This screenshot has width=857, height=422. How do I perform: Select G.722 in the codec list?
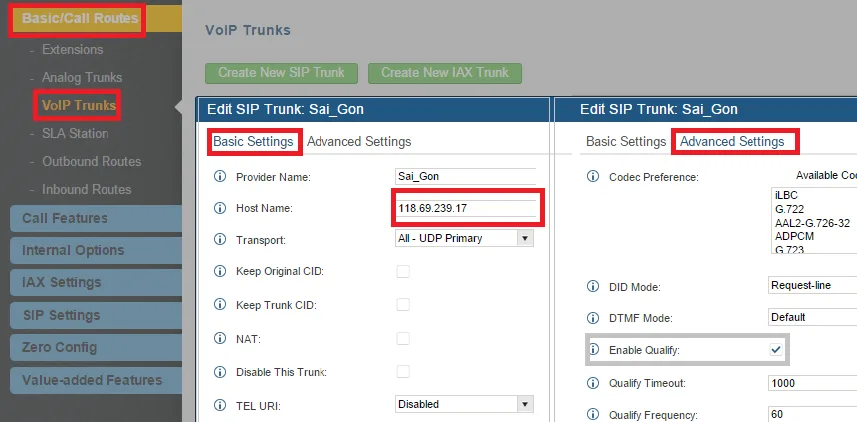(x=790, y=208)
